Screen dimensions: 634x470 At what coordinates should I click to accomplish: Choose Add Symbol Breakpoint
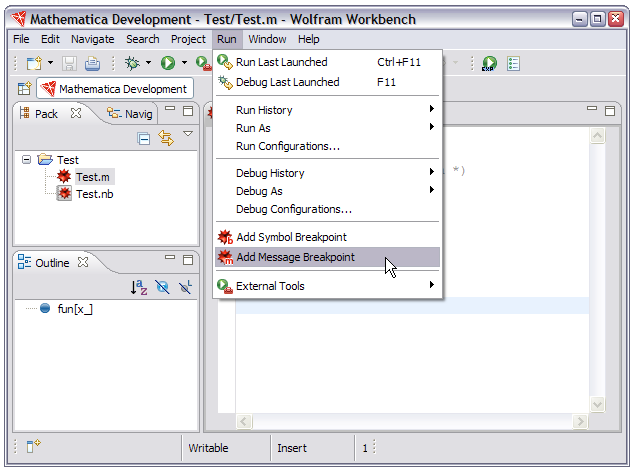[328, 237]
